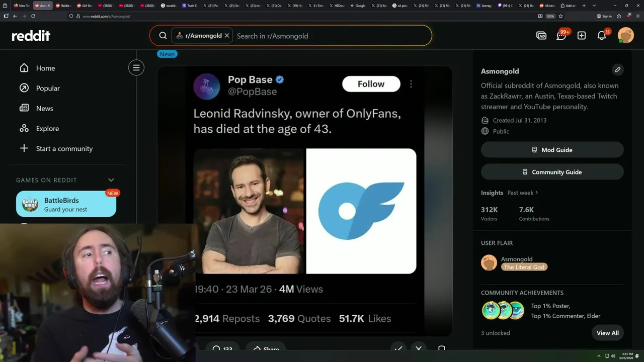This screenshot has height=362, width=644.
Task: Open the notifications bell
Action: [602, 36]
